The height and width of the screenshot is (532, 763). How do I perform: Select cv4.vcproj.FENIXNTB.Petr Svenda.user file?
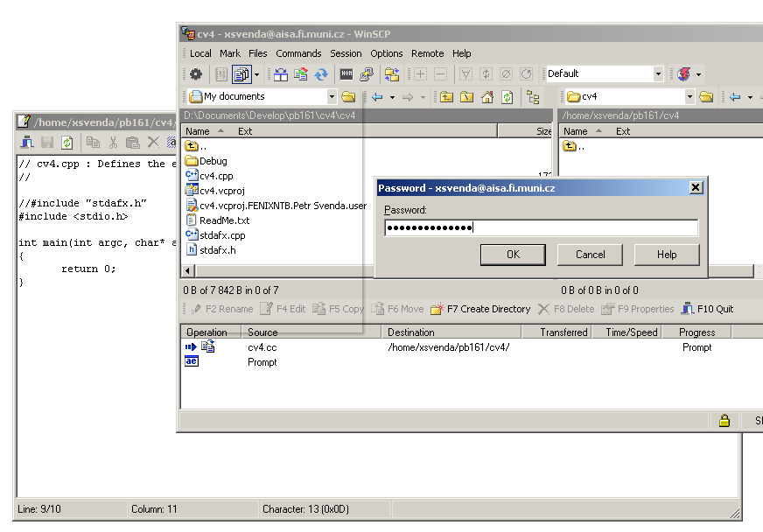coord(276,206)
